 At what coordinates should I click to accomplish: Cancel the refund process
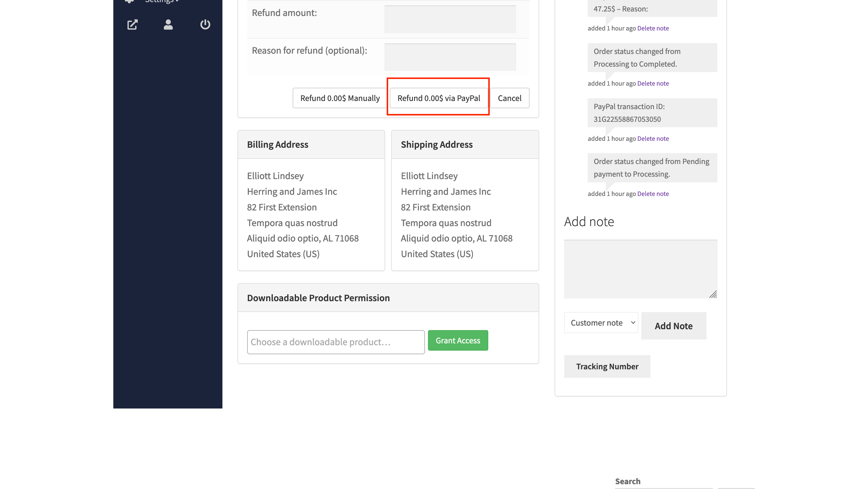click(509, 98)
